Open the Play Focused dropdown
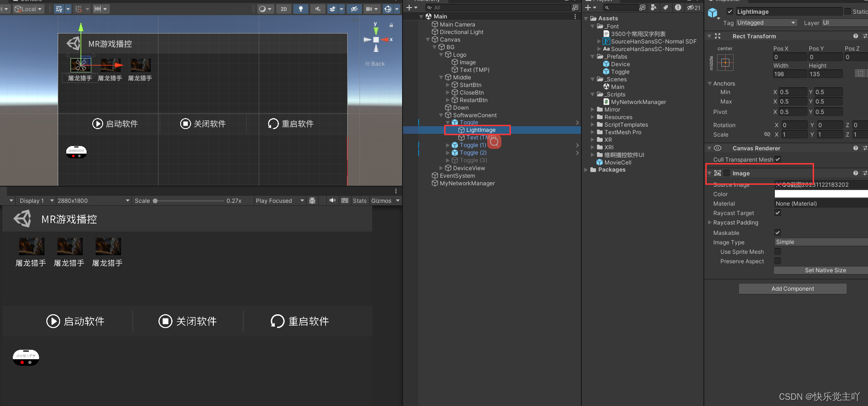 pos(279,201)
